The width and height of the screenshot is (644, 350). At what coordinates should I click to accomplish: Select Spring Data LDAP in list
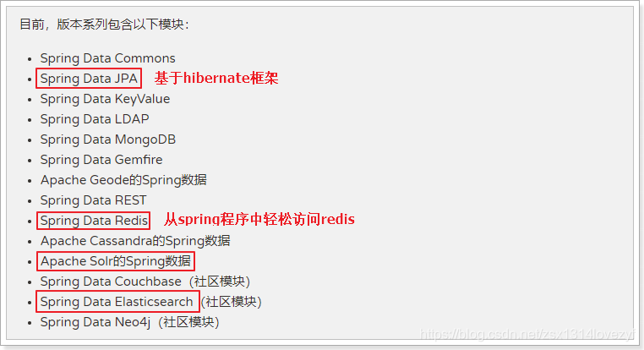coord(95,119)
